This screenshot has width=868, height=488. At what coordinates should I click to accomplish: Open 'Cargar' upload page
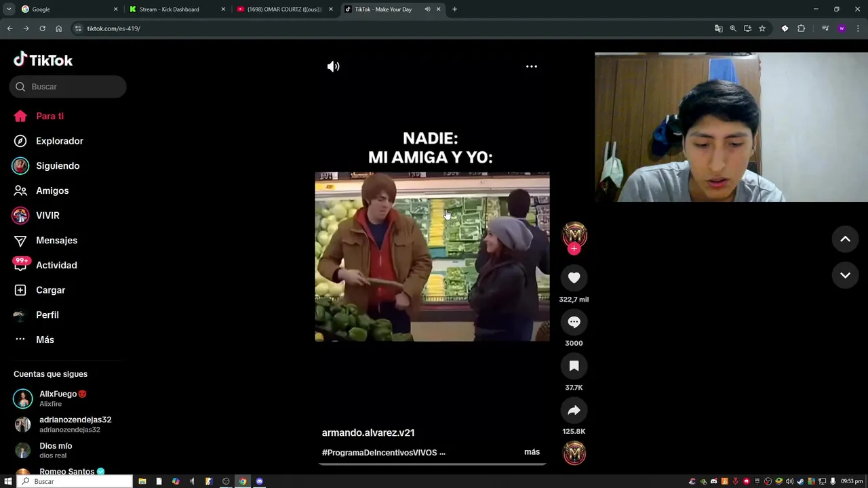(39, 290)
